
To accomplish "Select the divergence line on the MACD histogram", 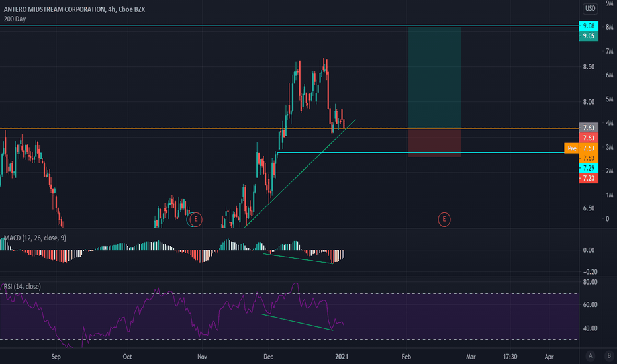I will tap(299, 259).
